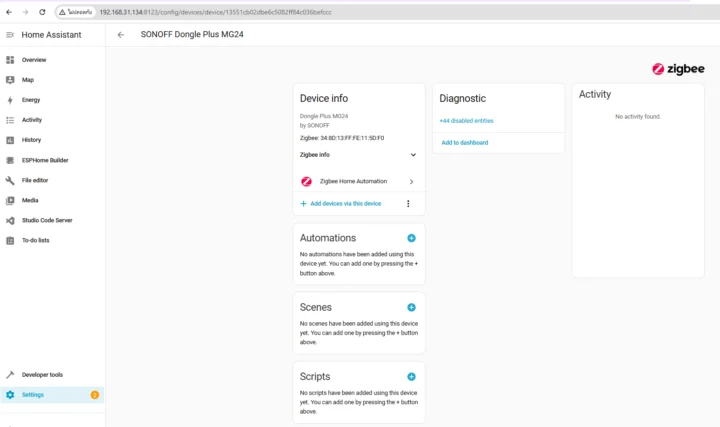720x427 pixels.
Task: Add a scene with plus button
Action: (x=411, y=307)
